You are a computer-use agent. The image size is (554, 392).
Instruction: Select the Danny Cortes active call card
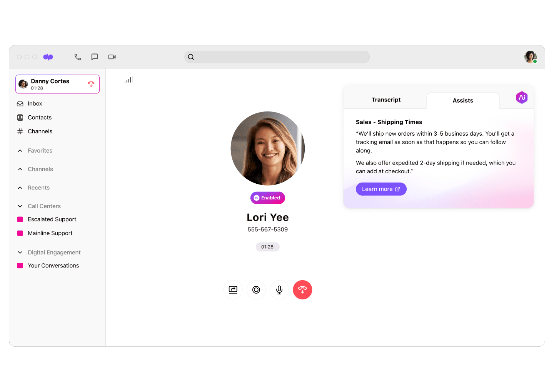click(57, 84)
